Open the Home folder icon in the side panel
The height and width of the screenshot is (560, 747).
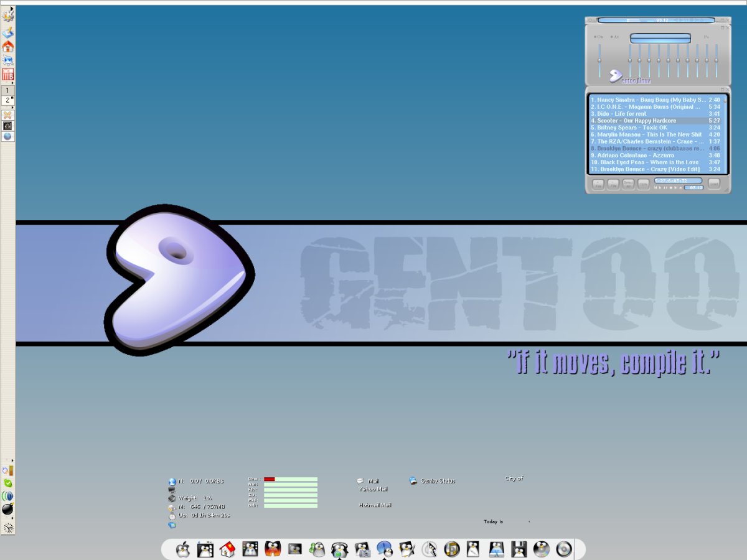click(7, 47)
